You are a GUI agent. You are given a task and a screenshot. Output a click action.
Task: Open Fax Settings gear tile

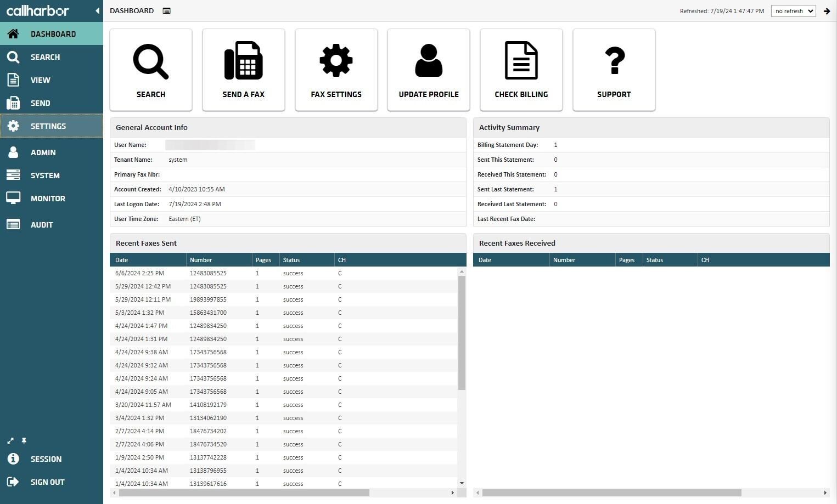point(336,70)
